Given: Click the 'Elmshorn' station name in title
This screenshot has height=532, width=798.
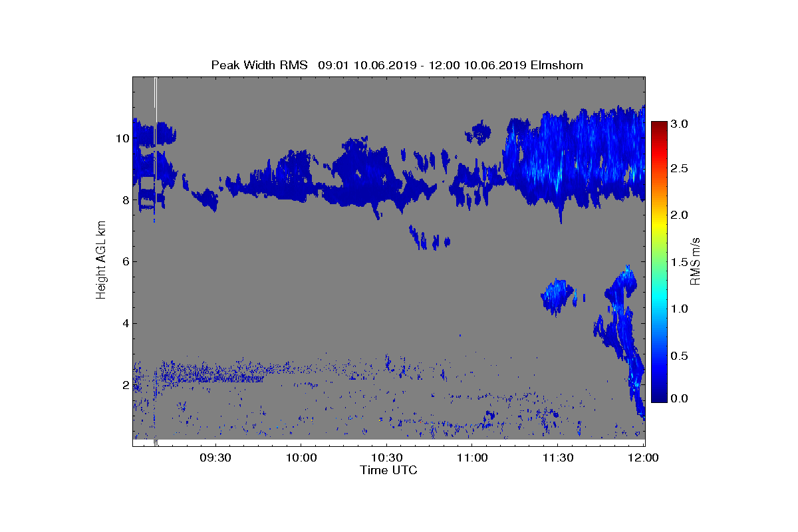Looking at the screenshot, I should coord(557,65).
